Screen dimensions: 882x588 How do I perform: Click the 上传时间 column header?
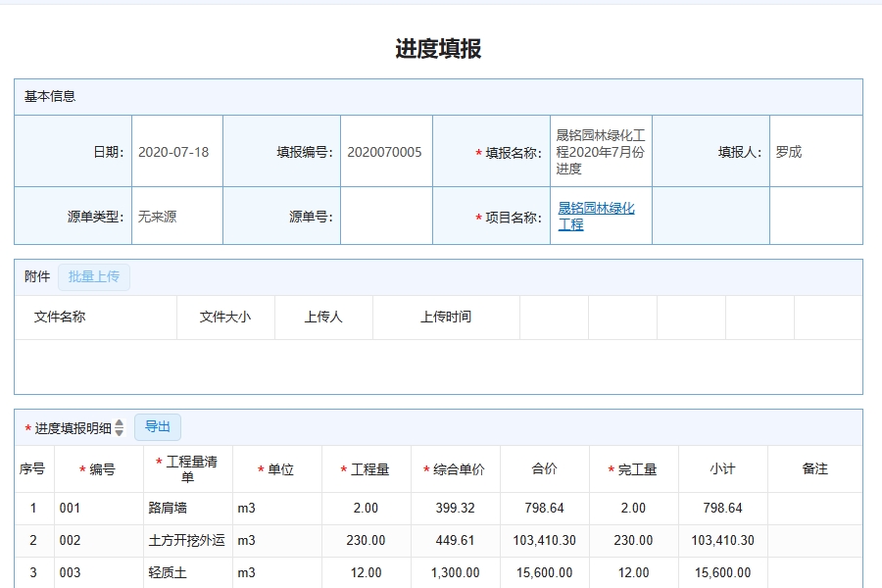tap(446, 317)
